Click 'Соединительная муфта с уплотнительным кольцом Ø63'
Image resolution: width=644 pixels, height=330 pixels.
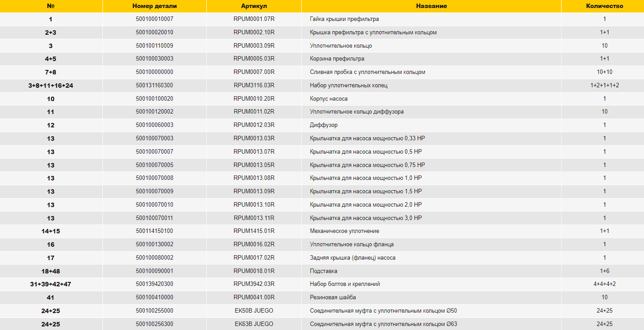point(383,324)
